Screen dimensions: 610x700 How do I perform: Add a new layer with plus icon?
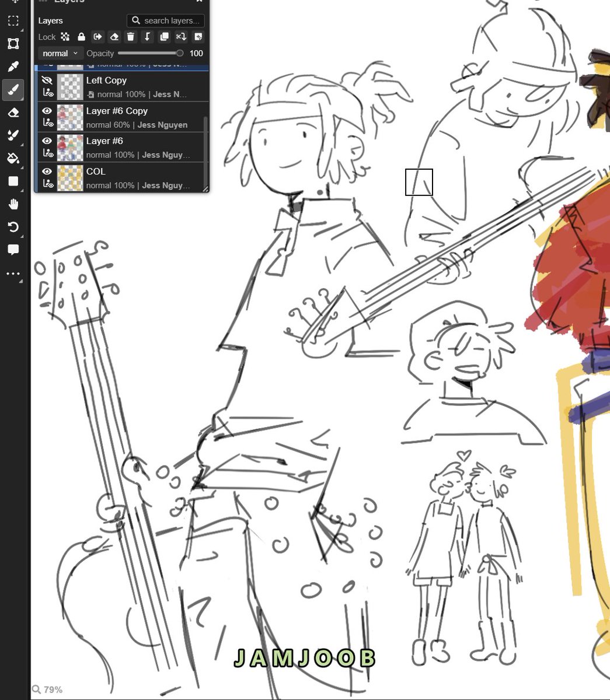coord(198,37)
